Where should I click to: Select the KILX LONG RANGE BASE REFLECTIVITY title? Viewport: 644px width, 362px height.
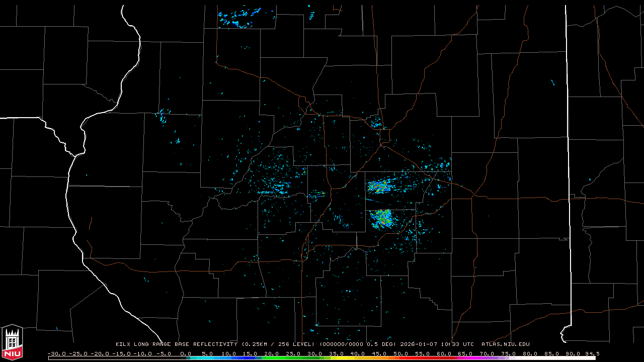(x=177, y=344)
